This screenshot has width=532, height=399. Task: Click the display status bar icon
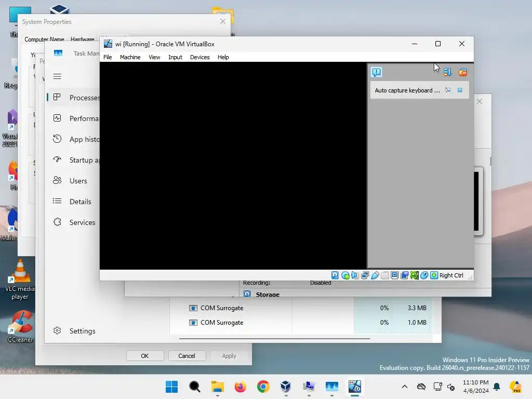tap(394, 275)
